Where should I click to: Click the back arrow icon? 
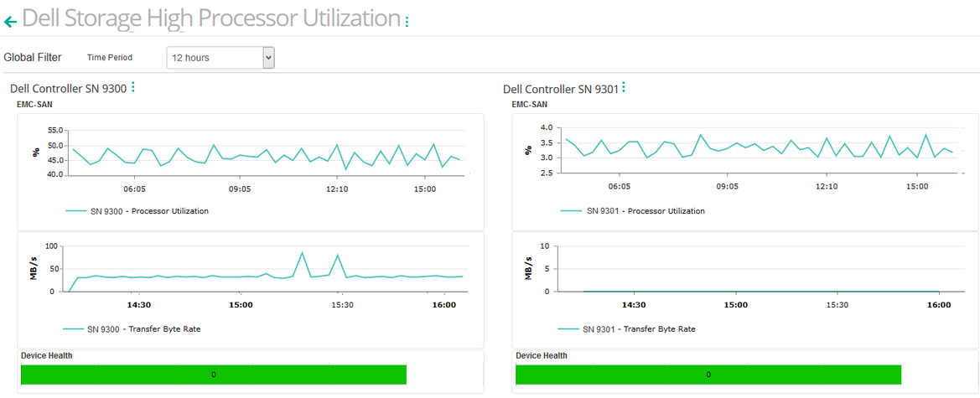pos(10,21)
